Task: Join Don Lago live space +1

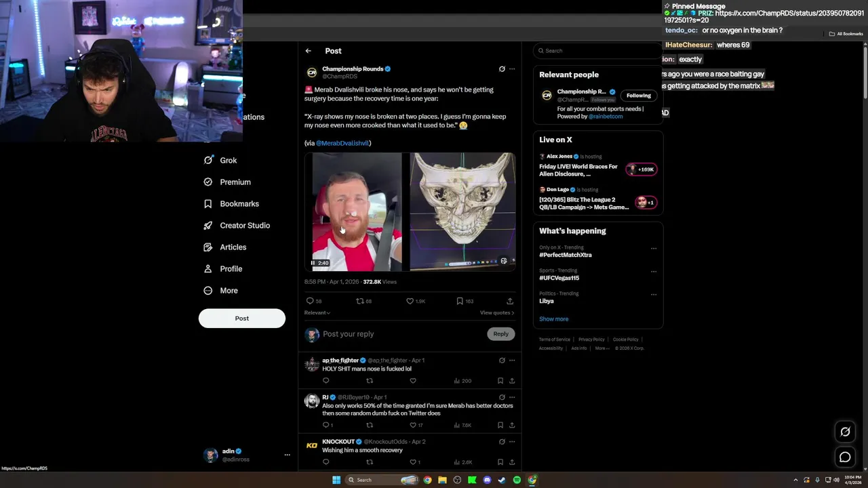Action: [646, 203]
